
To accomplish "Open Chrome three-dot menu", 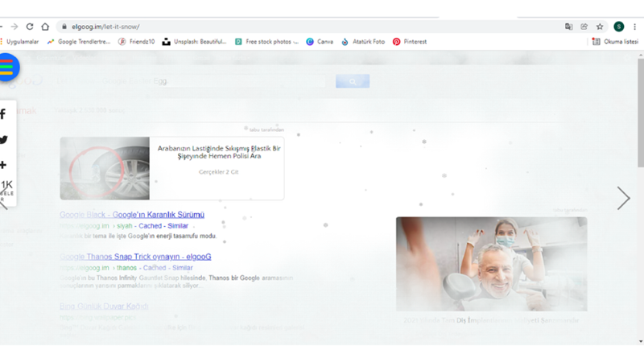I will click(634, 27).
